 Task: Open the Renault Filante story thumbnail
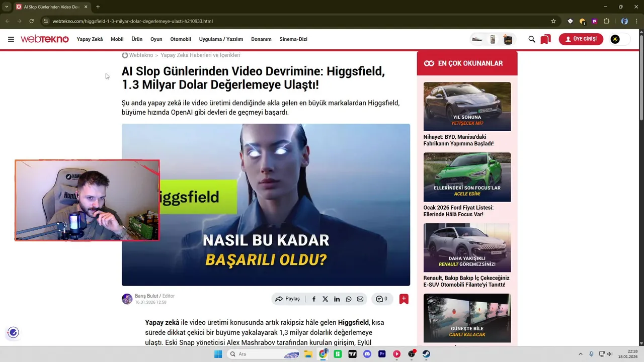tap(467, 248)
